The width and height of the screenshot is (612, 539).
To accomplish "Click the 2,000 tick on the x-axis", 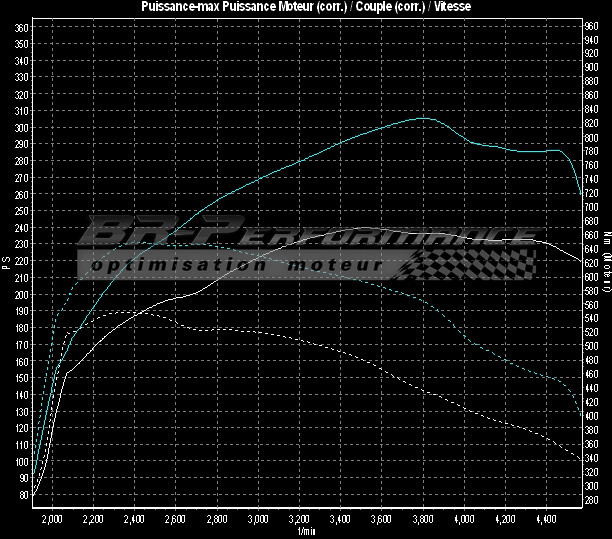I will click(x=53, y=520).
